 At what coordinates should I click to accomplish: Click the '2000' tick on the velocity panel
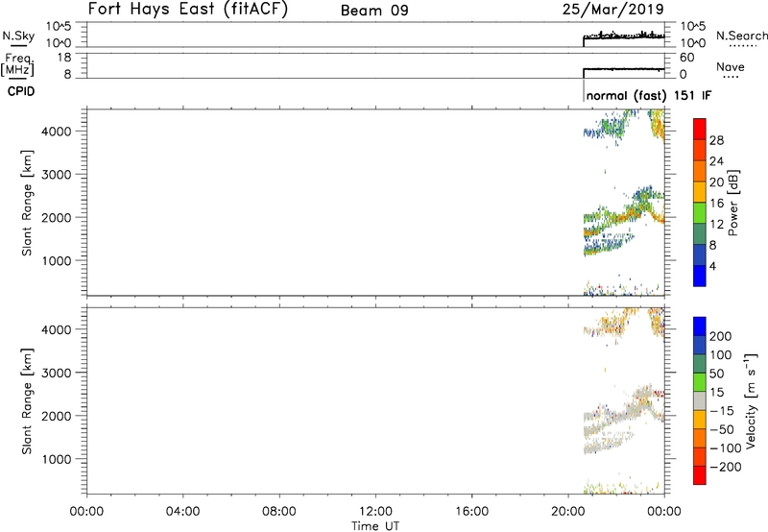click(56, 416)
